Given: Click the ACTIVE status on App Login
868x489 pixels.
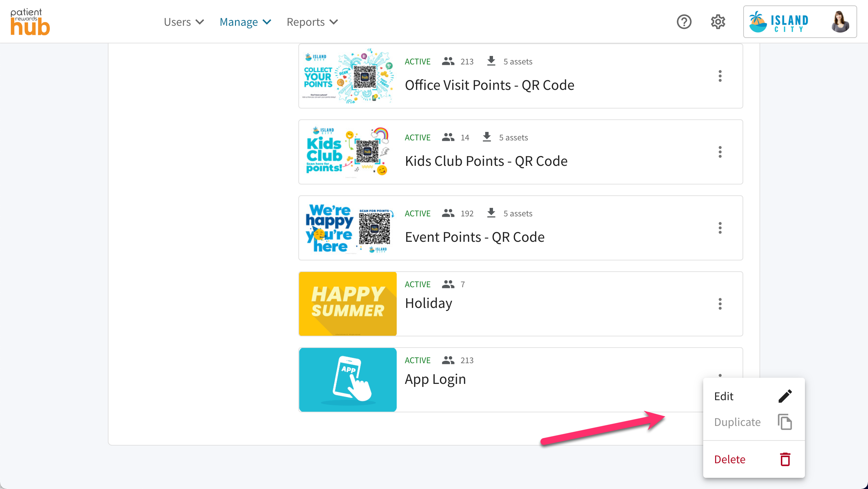Looking at the screenshot, I should [x=417, y=360].
